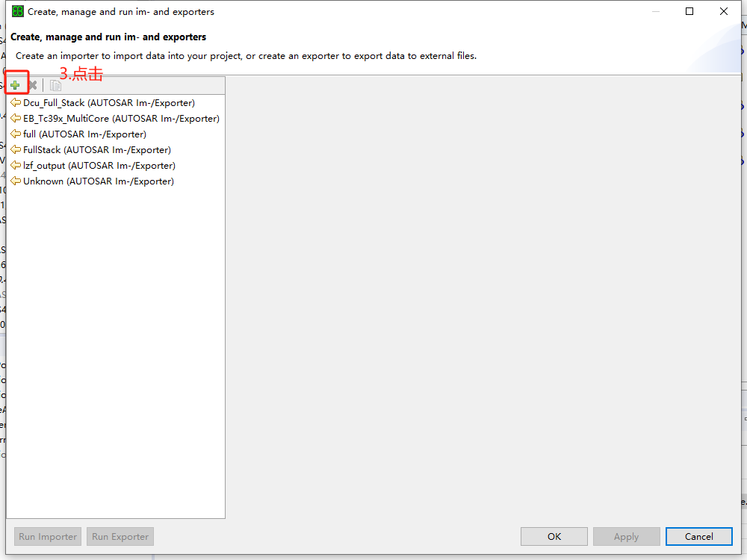Click the green plus add icon

point(15,85)
